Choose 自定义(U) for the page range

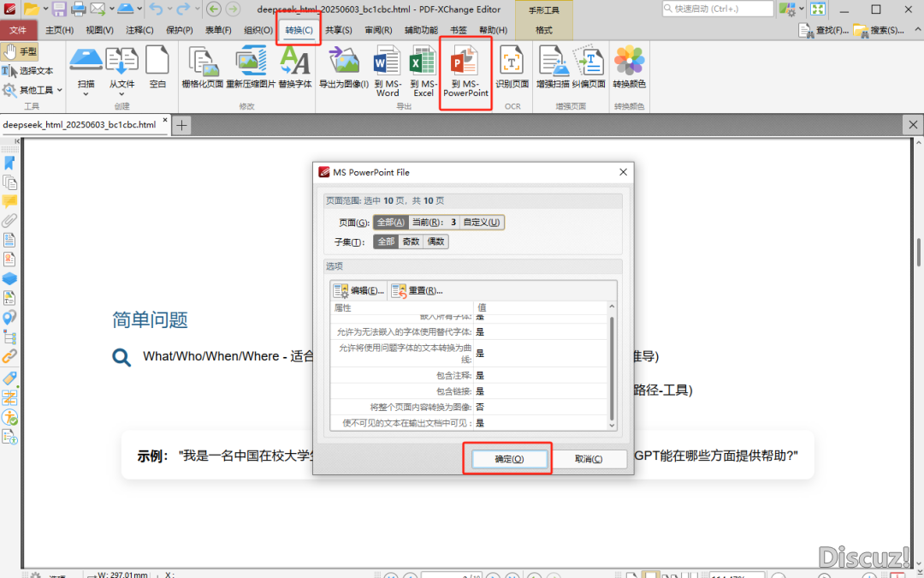tap(482, 222)
